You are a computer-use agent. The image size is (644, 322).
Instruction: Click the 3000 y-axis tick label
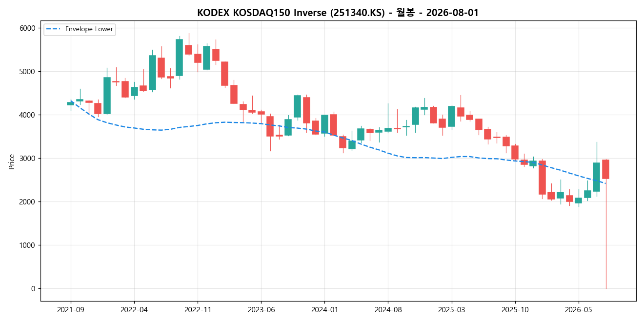pos(27,159)
